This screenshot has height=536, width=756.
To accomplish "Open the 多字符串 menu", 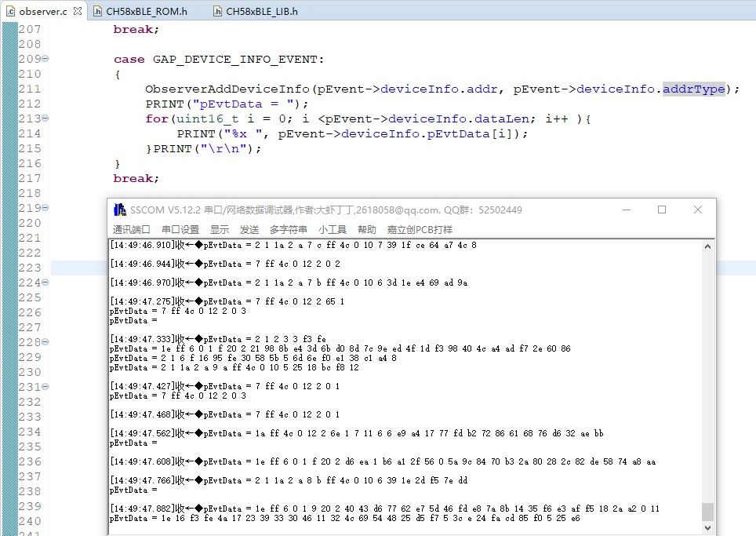I will click(x=289, y=229).
